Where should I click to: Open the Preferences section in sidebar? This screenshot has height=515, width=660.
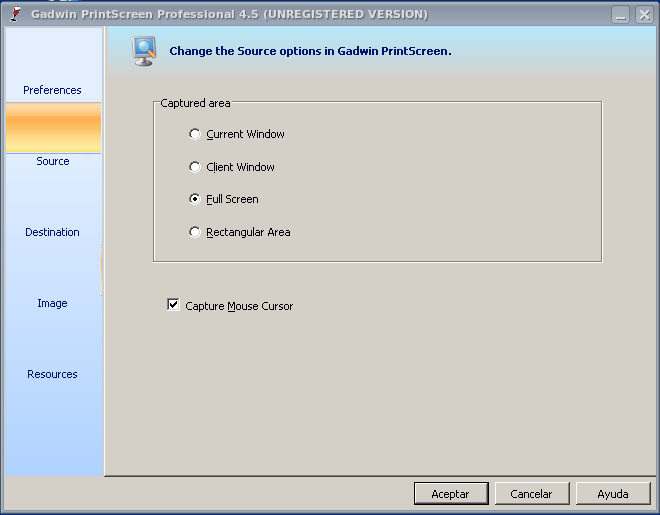[x=52, y=90]
